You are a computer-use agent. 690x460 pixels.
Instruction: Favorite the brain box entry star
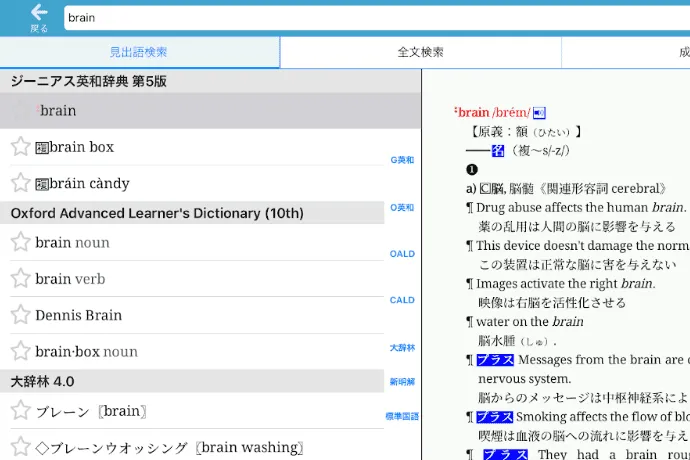tap(21, 147)
